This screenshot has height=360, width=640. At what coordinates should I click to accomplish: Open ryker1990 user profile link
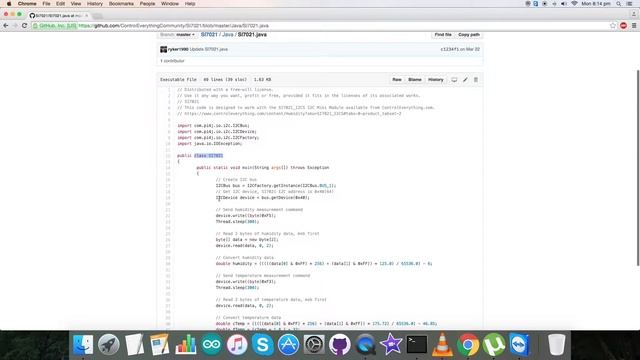point(178,49)
